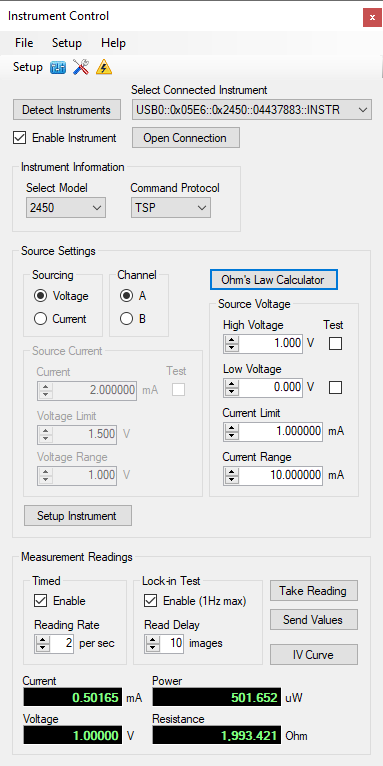Toggle the Enable Instrument checkbox
383x766 pixels.
click(20, 138)
